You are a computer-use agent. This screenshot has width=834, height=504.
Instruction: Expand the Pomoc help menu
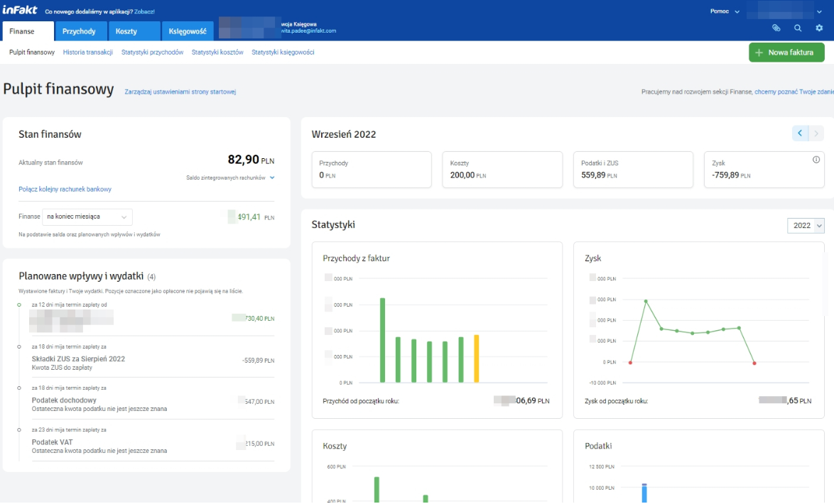725,11
